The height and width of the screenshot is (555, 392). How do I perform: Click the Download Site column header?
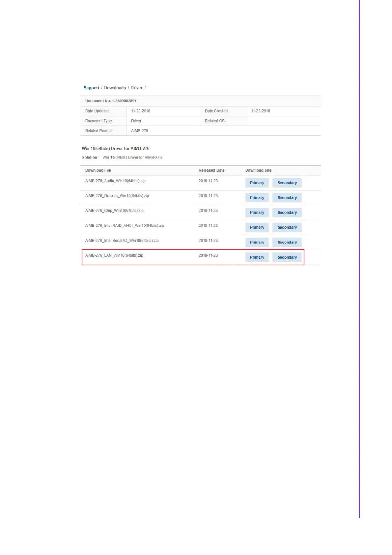click(258, 170)
